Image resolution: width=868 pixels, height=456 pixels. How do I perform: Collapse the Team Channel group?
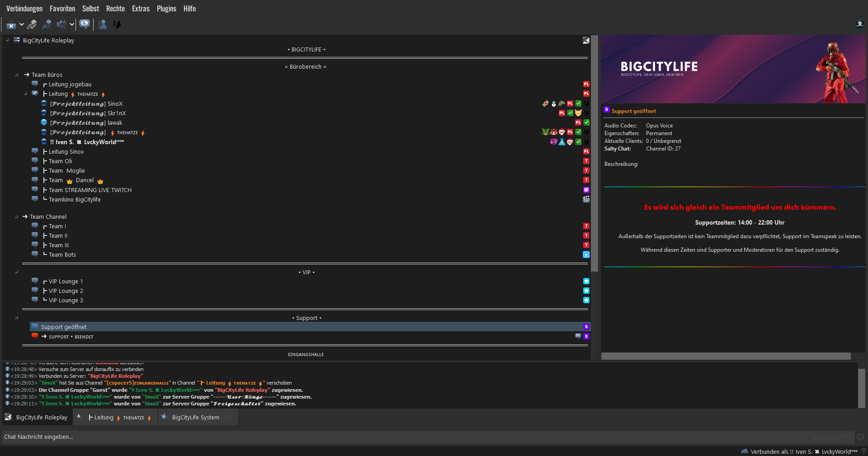point(17,217)
